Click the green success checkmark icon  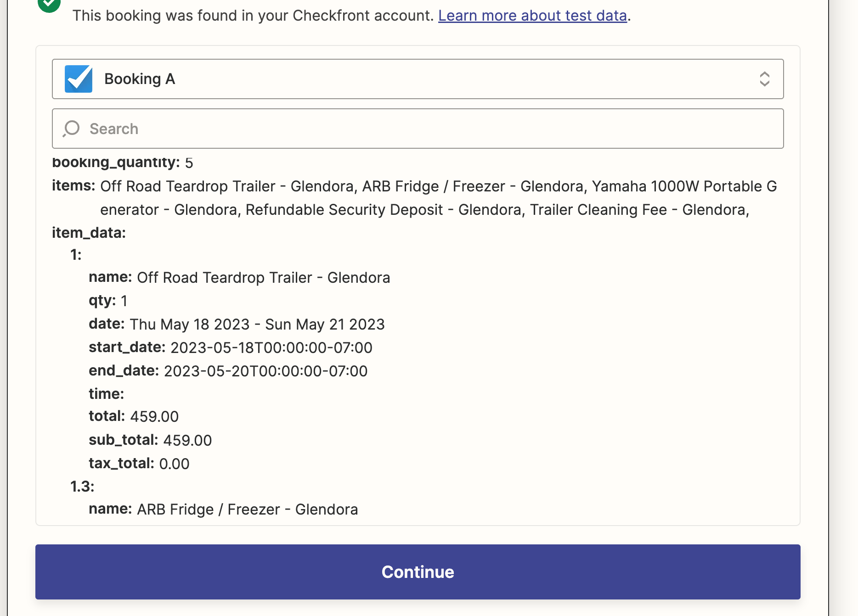point(49,4)
